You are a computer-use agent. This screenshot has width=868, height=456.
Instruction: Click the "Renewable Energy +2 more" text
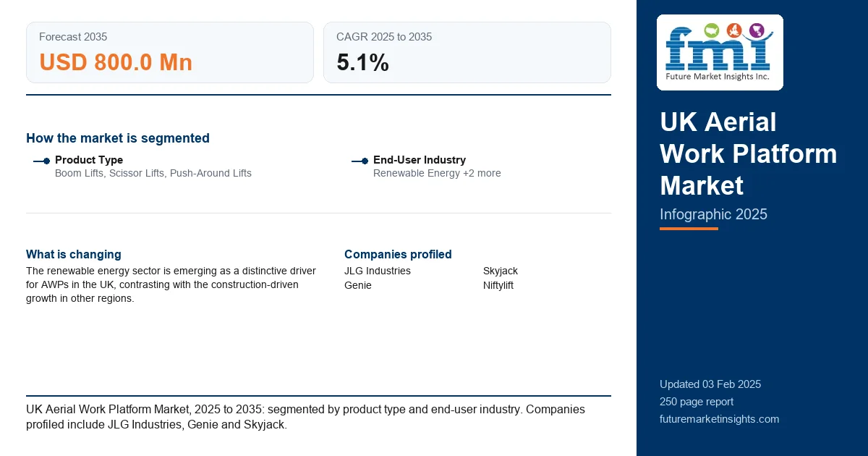tap(437, 173)
